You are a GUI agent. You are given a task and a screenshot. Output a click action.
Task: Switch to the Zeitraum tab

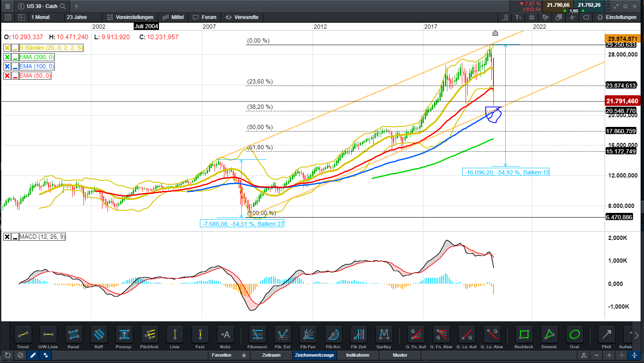point(271,355)
